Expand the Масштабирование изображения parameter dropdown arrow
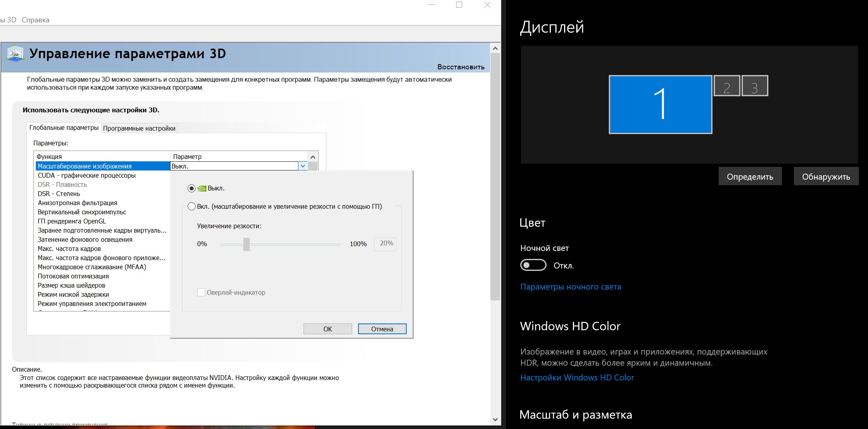Viewport: 868px width, 429px height. 303,166
